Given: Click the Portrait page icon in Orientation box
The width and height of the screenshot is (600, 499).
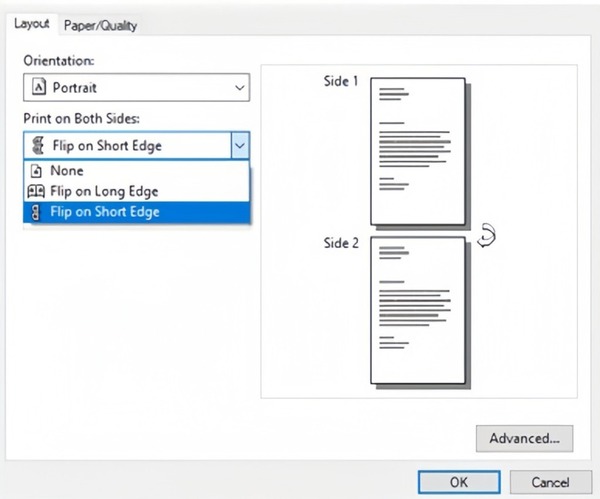Looking at the screenshot, I should (39, 88).
